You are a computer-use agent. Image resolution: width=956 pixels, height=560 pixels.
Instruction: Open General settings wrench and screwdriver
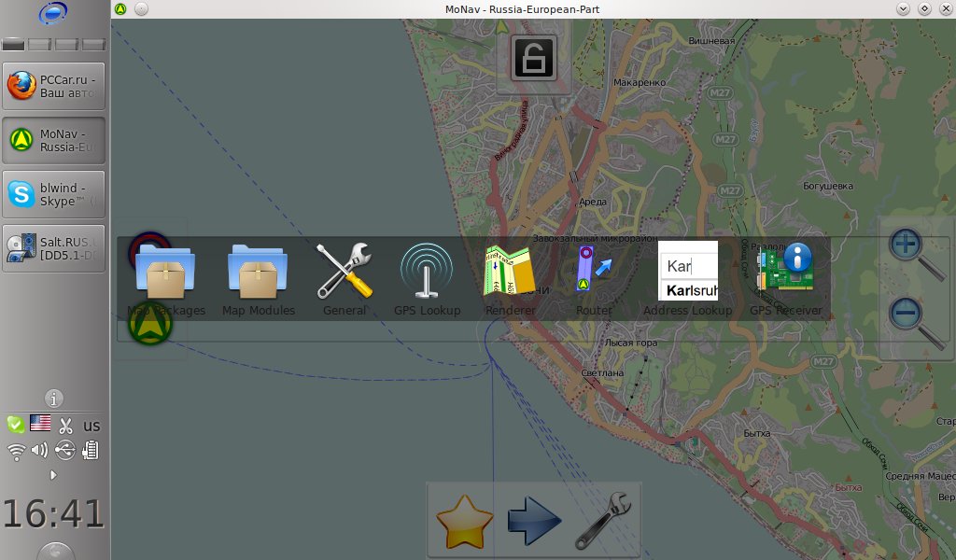point(344,273)
